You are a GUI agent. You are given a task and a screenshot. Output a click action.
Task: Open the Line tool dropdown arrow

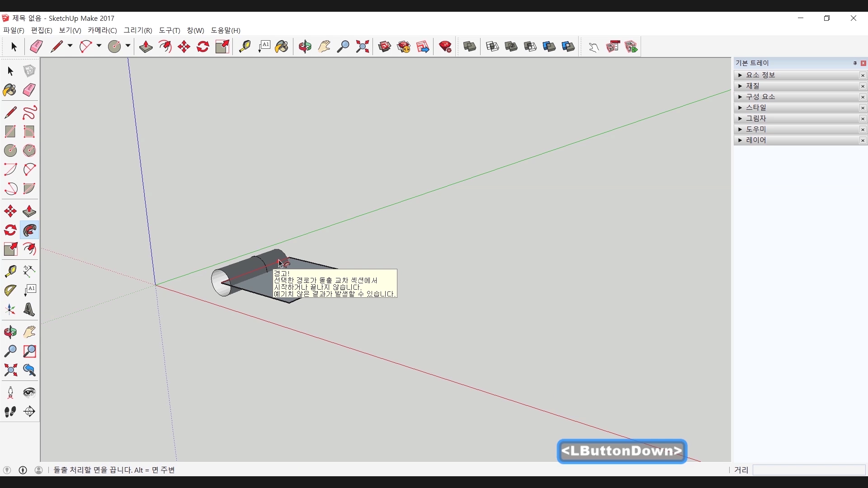[x=70, y=46]
